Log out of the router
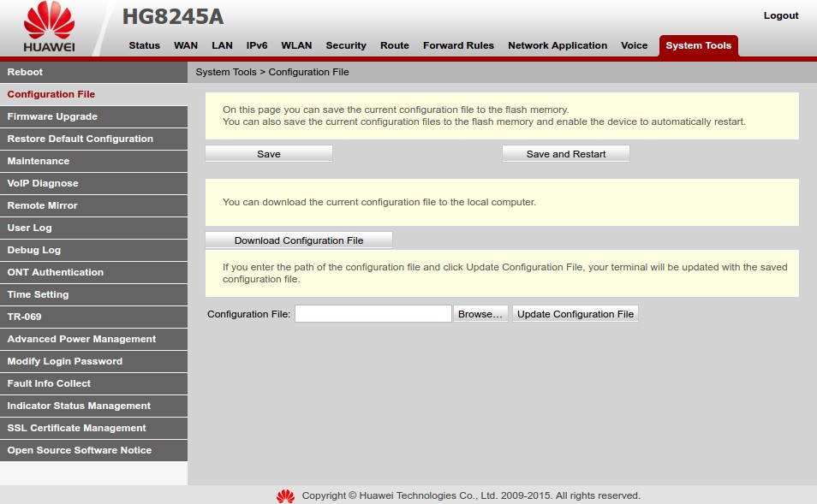The height and width of the screenshot is (504, 817). point(780,15)
